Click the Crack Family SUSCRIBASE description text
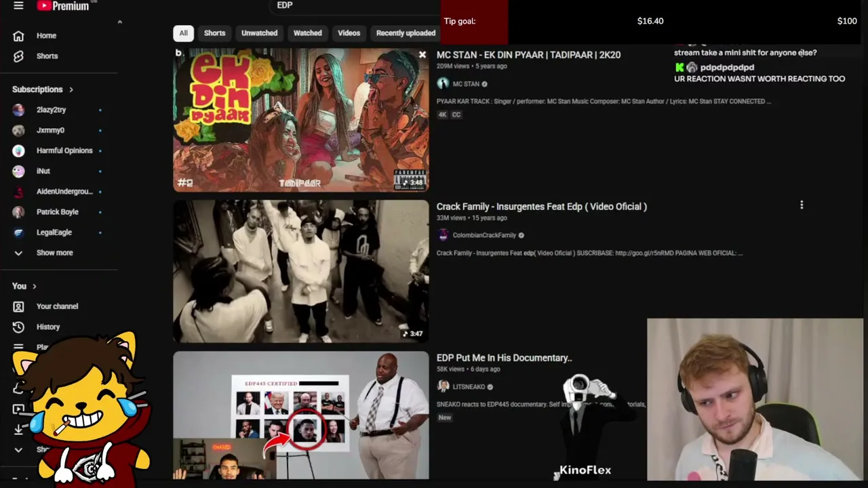 tap(589, 253)
